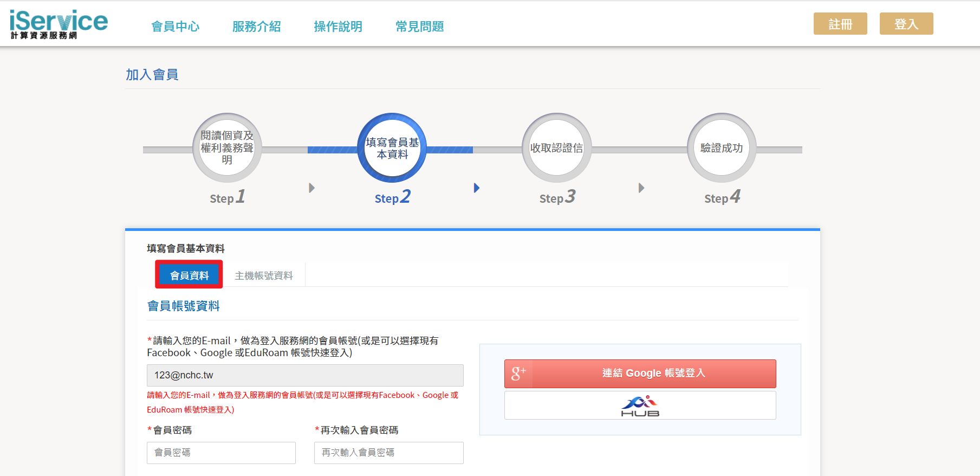The height and width of the screenshot is (476, 980).
Task: Click the HUB logo login button
Action: coord(640,406)
